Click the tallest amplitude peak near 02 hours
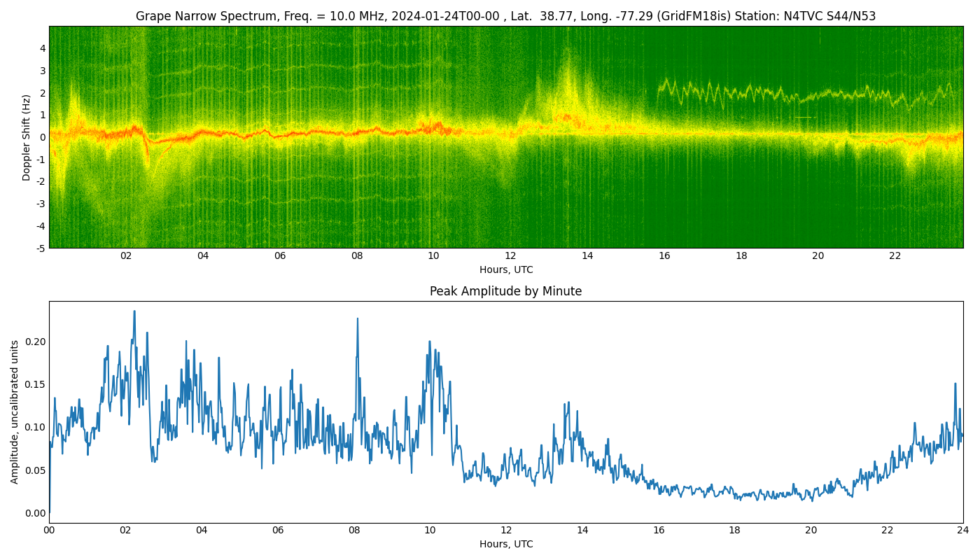Image resolution: width=980 pixels, height=560 pixels. click(134, 312)
